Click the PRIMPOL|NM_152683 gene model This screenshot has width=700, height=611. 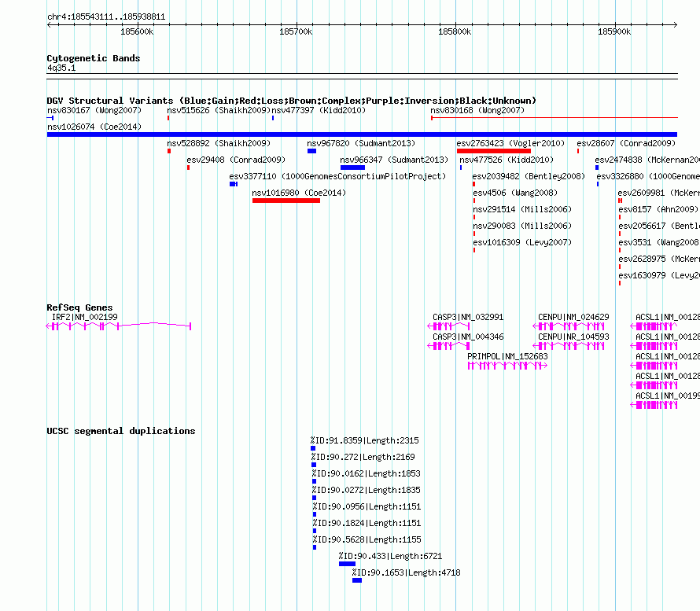pyautogui.click(x=507, y=366)
